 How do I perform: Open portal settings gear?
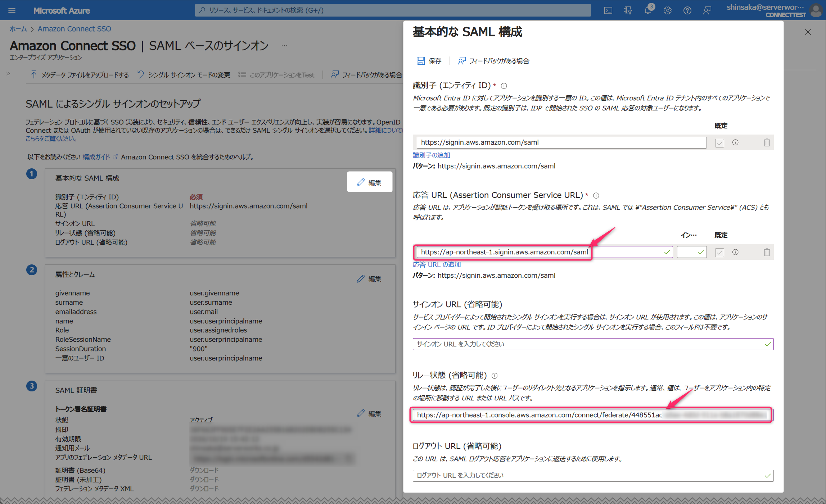point(668,10)
